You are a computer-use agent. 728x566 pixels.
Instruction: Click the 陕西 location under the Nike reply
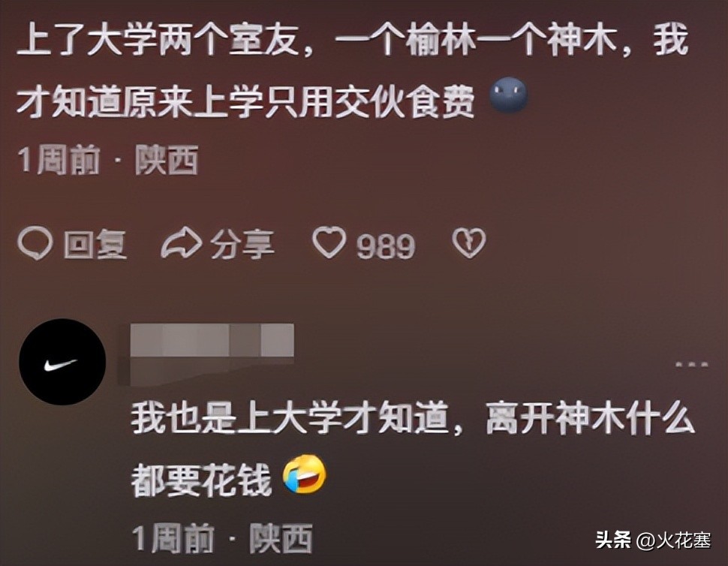tap(281, 539)
